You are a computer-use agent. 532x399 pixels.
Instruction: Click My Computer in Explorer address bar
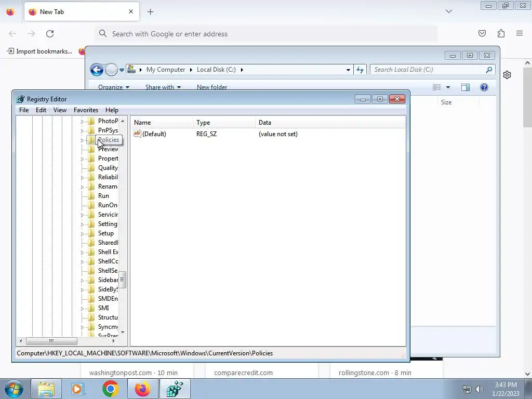pos(166,70)
